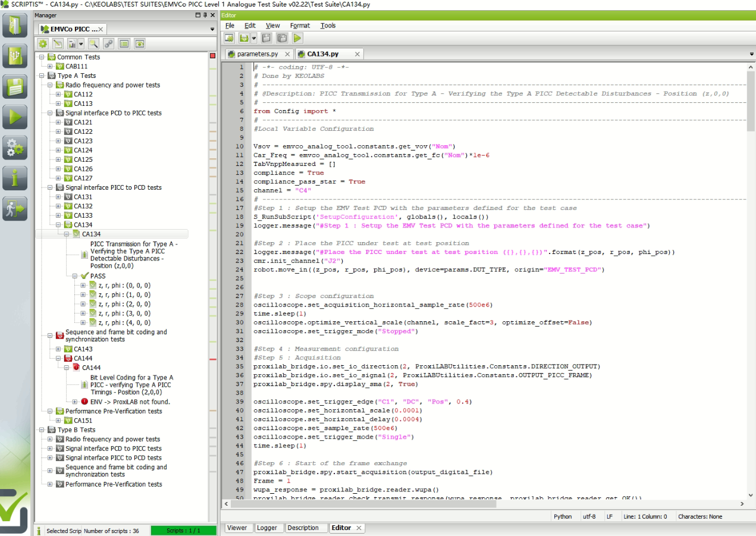Click the USB folder icon in the left sidebar

[15, 55]
